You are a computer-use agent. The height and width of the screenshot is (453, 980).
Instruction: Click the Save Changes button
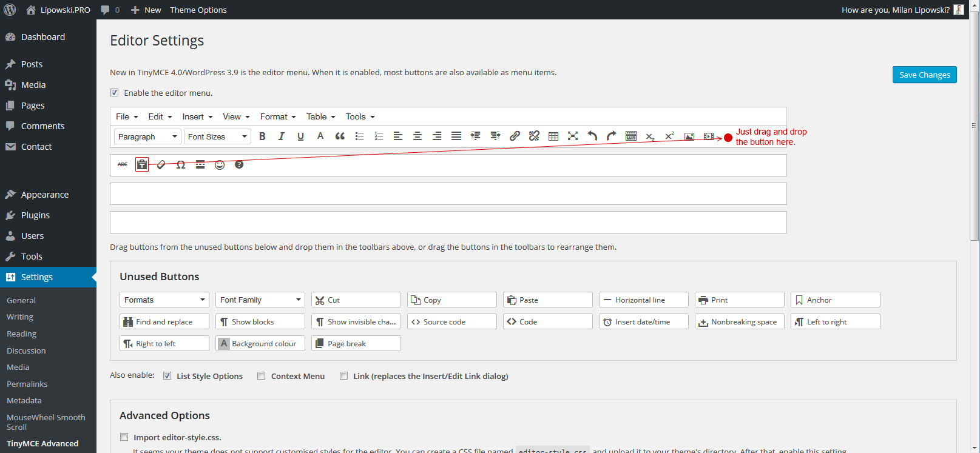[924, 75]
